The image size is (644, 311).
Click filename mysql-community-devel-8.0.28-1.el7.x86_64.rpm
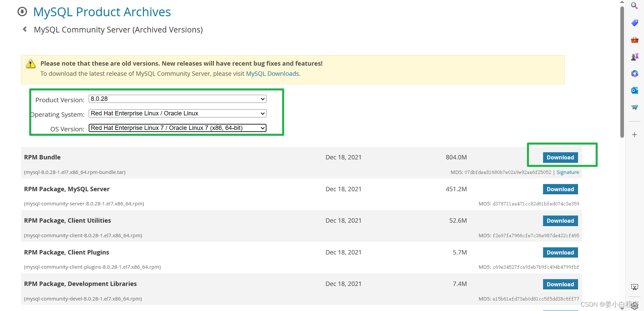[83, 299]
